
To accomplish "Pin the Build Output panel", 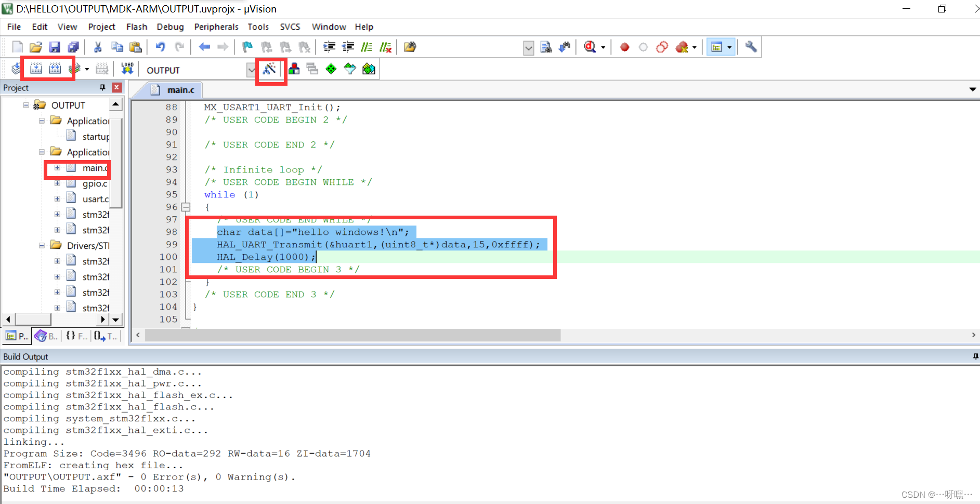I will (975, 356).
